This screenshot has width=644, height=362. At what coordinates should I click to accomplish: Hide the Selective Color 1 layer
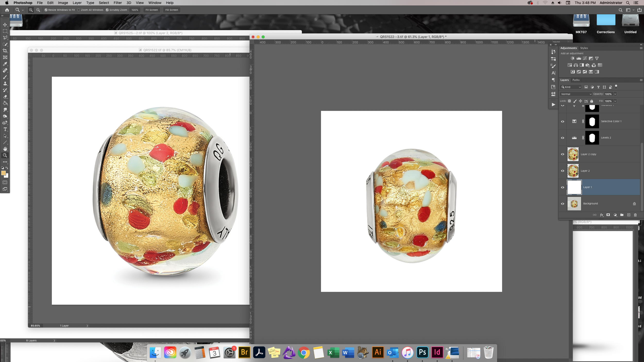tap(563, 121)
